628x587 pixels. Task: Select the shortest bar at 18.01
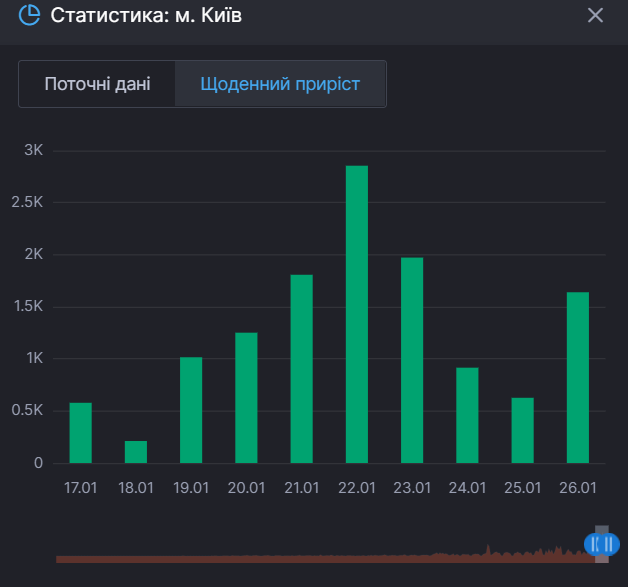(x=136, y=452)
